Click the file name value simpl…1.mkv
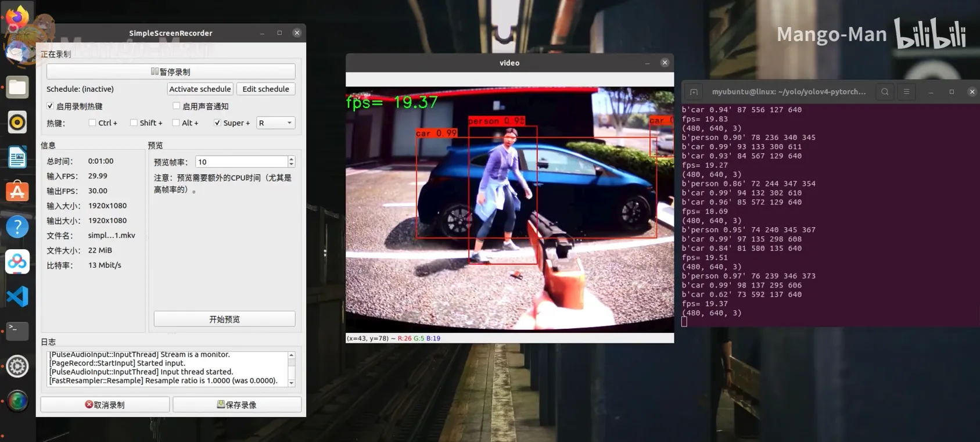980x442 pixels. pos(112,235)
